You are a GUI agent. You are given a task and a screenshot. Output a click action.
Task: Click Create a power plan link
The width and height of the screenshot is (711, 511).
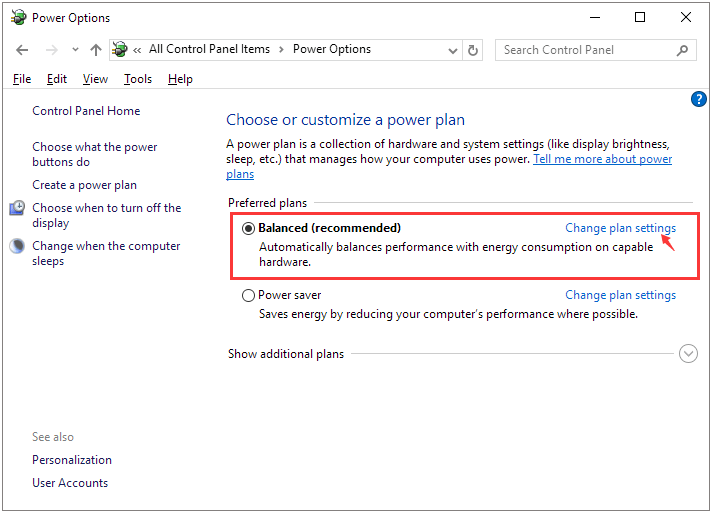[84, 185]
